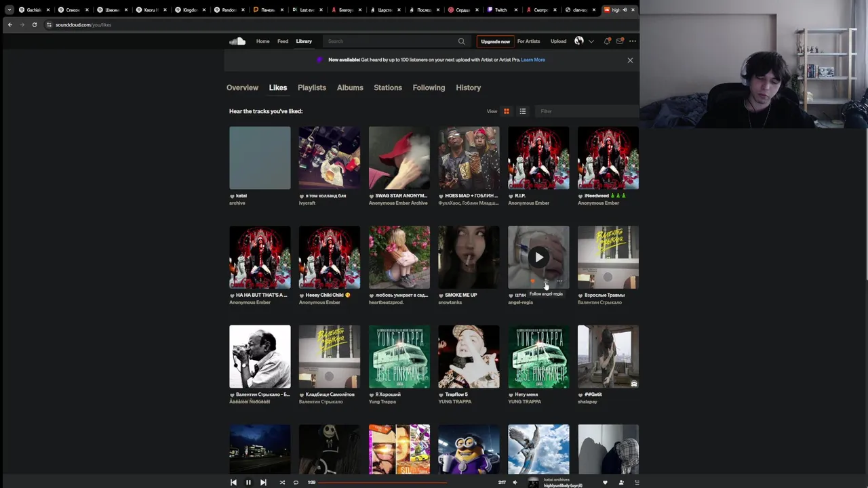The height and width of the screenshot is (488, 868).
Task: Open the HA HA BUT THAT'S A... track title
Action: click(x=261, y=296)
